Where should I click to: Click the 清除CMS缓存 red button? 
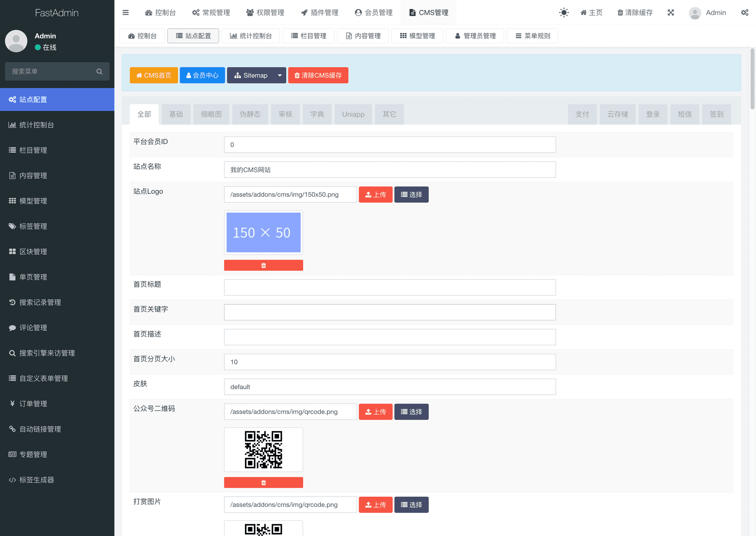pyautogui.click(x=318, y=75)
